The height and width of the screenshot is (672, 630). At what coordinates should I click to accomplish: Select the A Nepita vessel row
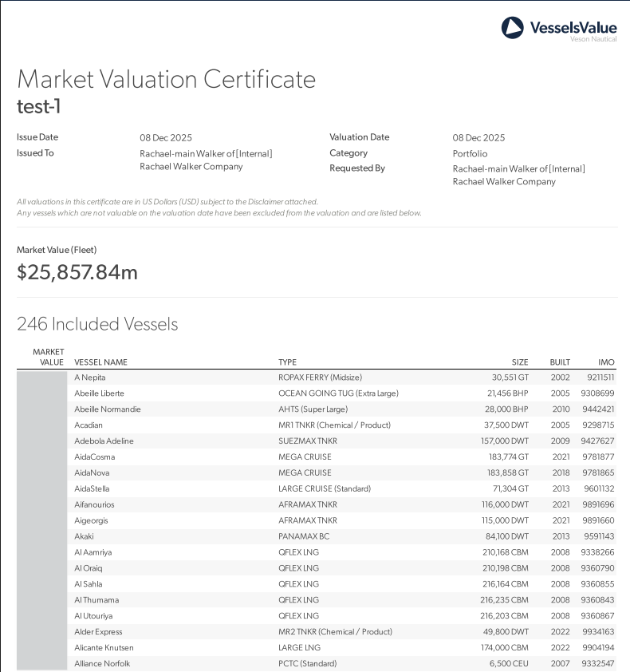pyautogui.click(x=317, y=378)
